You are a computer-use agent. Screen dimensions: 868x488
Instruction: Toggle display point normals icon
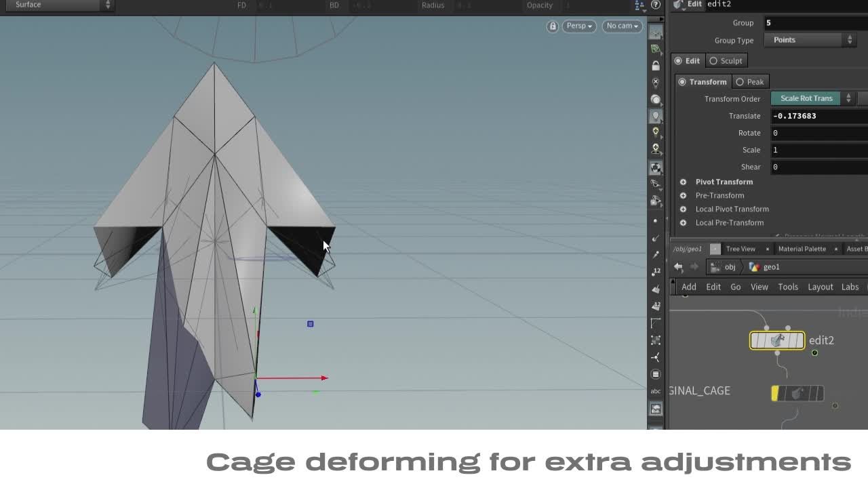pyautogui.click(x=656, y=238)
